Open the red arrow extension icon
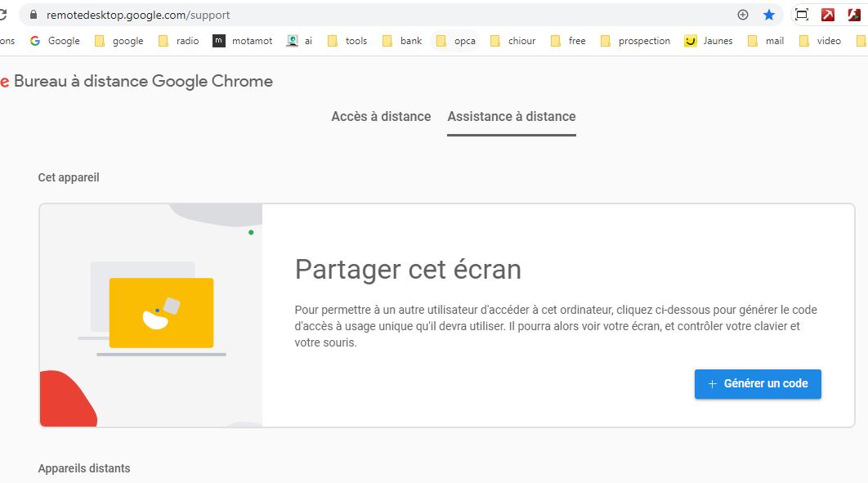Viewport: 868px width, 483px height. tap(828, 15)
